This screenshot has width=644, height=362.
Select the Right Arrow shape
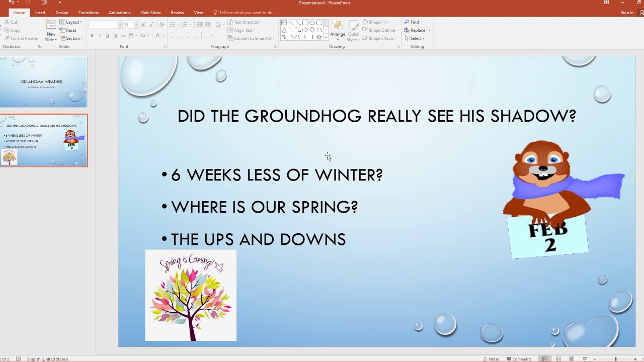coord(305,30)
